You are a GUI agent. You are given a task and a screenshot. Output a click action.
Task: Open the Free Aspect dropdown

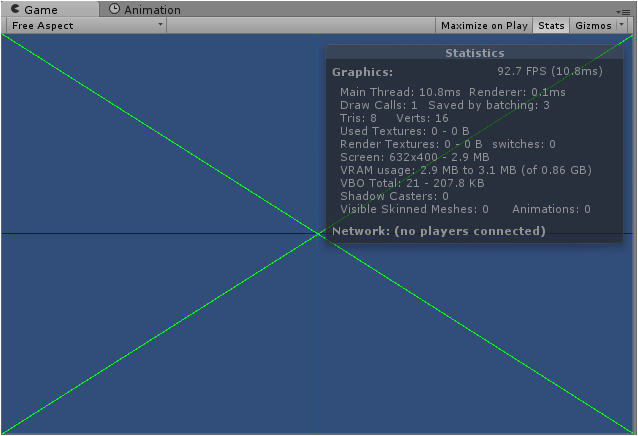86,26
